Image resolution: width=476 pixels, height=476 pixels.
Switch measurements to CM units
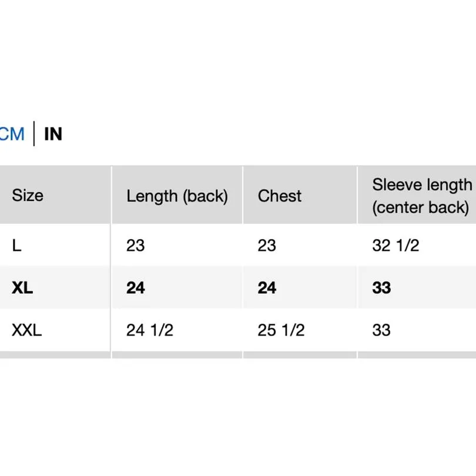pos(12,134)
